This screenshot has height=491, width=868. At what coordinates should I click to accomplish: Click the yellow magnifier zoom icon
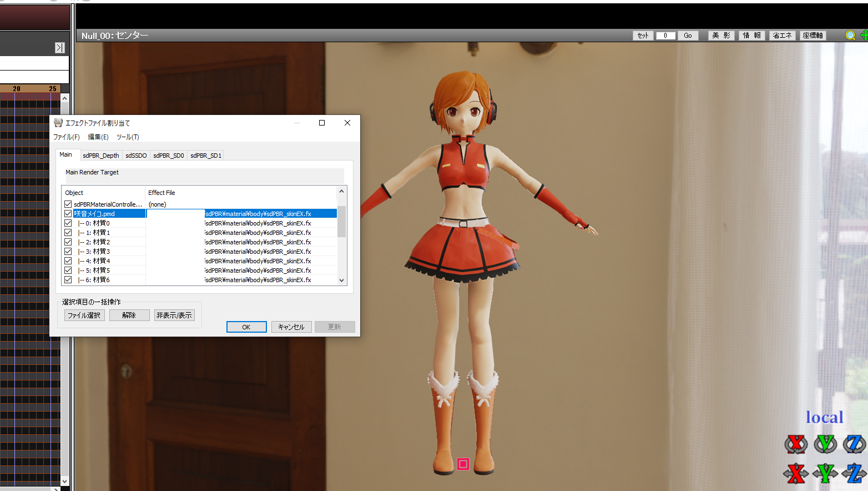click(x=850, y=36)
